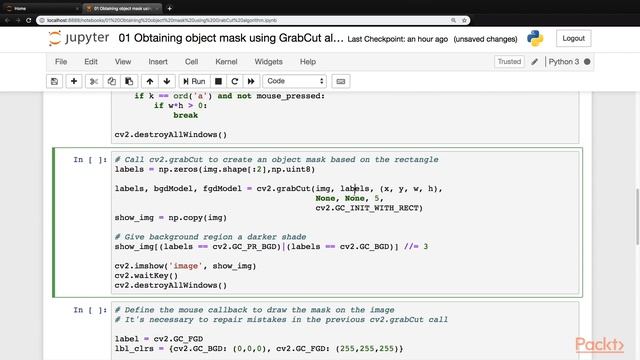The width and height of the screenshot is (640, 360).
Task: Close the Home browser tab
Action: [x=77, y=8]
